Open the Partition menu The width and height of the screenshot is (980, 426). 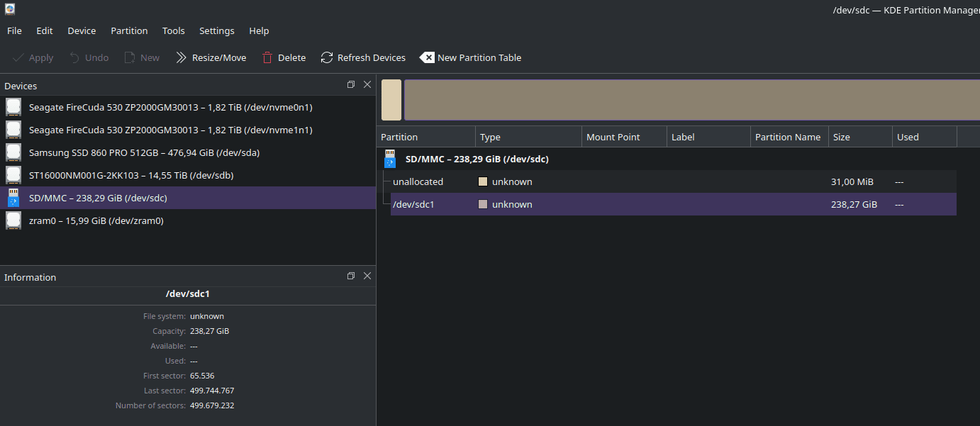(129, 30)
